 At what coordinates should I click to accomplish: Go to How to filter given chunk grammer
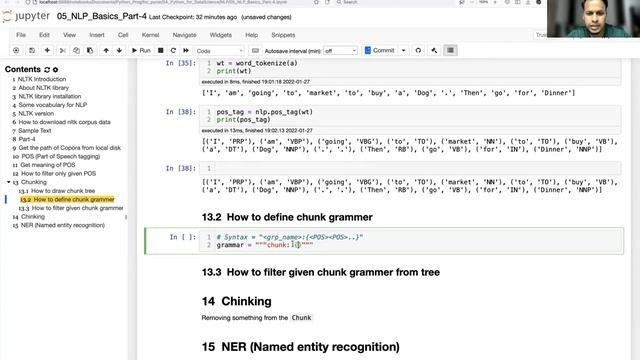click(78, 208)
